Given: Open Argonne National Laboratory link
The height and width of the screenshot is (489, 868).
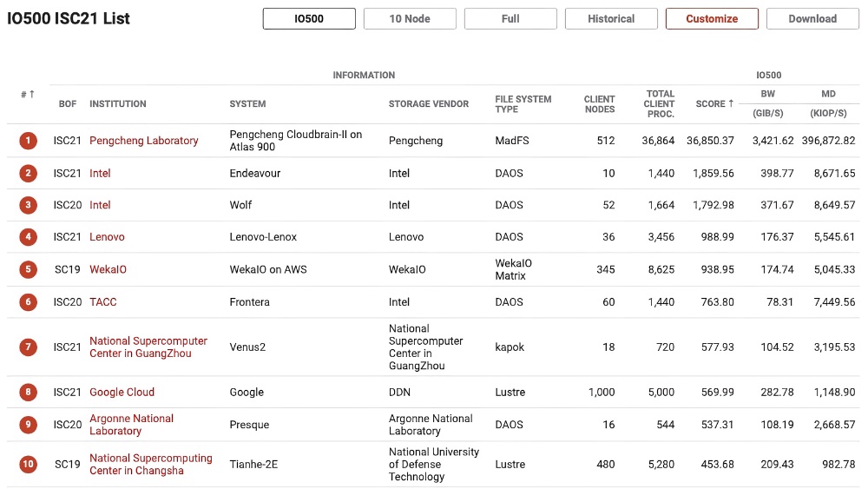Looking at the screenshot, I should pyautogui.click(x=131, y=425).
